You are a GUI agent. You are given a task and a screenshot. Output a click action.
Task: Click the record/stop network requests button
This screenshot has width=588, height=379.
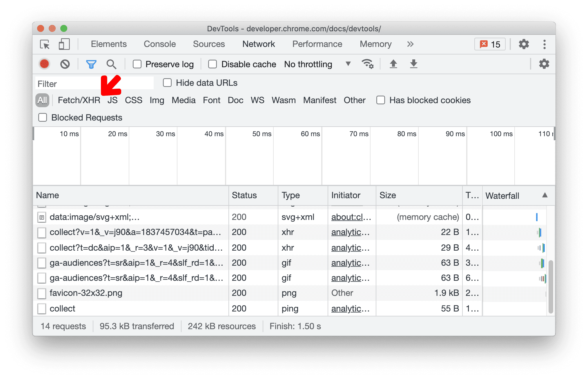pos(45,64)
